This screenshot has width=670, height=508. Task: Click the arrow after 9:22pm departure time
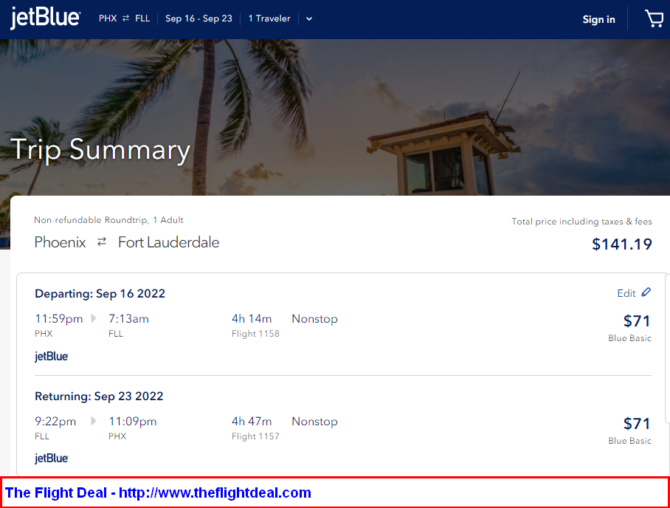pos(94,421)
